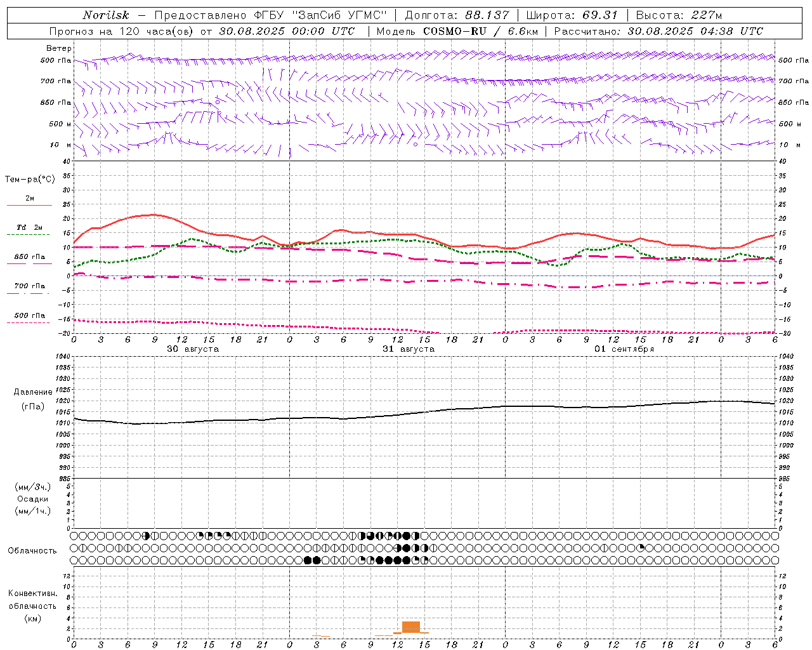The height and width of the screenshot is (650, 812).
Task: Click the 'Облачность' cloud cover label
Action: click(x=32, y=551)
